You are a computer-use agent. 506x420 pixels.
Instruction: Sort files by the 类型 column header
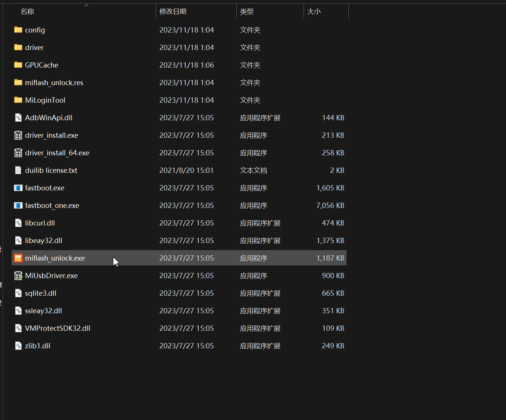tap(247, 12)
